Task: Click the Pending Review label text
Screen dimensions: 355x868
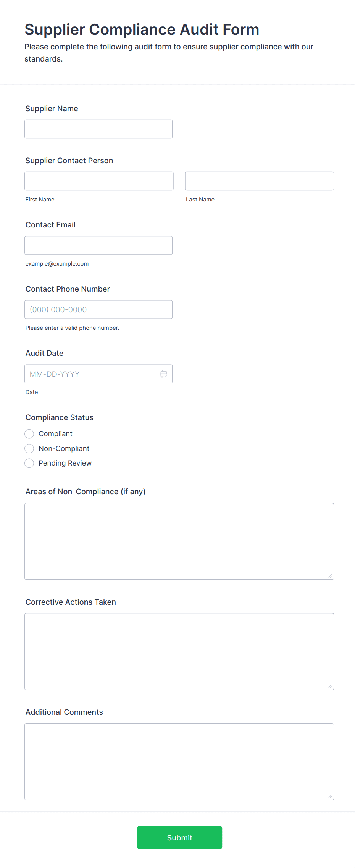Action: tap(65, 463)
